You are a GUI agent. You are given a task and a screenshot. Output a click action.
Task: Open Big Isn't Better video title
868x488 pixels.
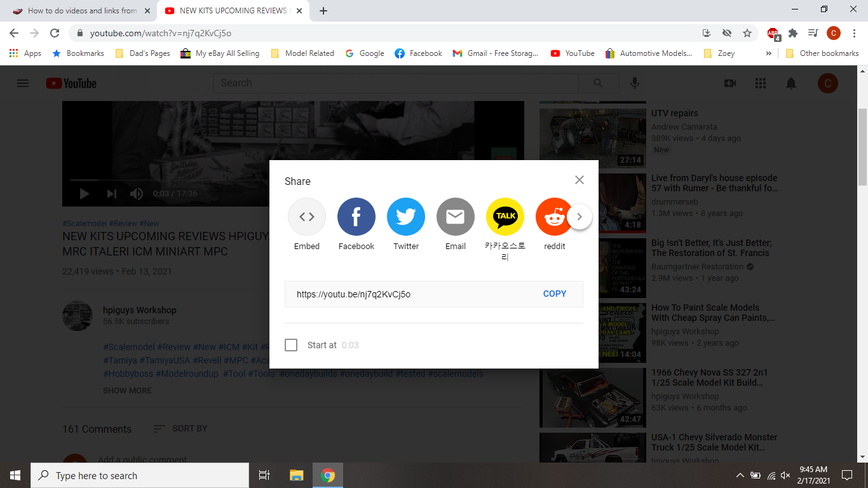point(712,248)
